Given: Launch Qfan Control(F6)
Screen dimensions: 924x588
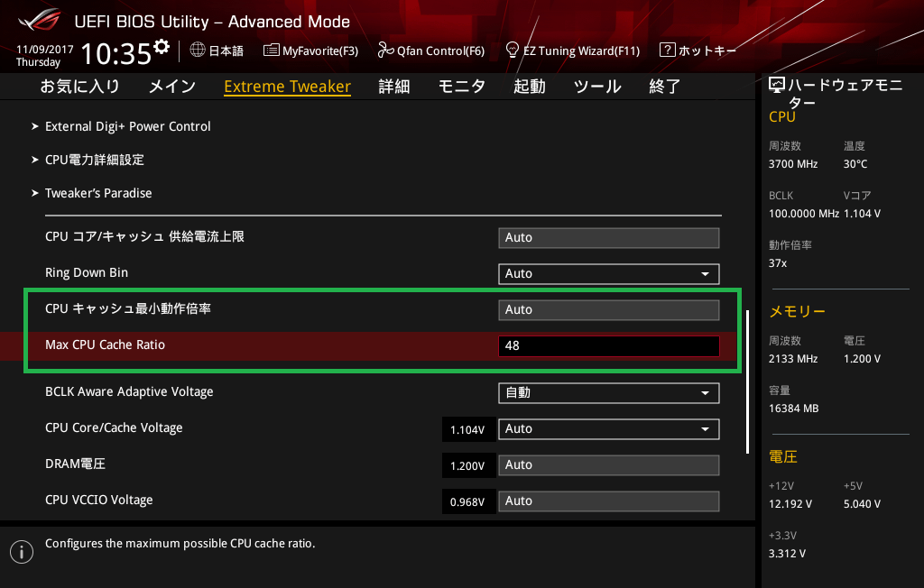Looking at the screenshot, I should click(x=431, y=51).
